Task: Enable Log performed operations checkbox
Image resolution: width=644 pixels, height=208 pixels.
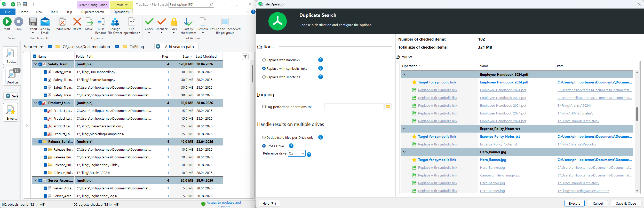Action: pyautogui.click(x=264, y=107)
